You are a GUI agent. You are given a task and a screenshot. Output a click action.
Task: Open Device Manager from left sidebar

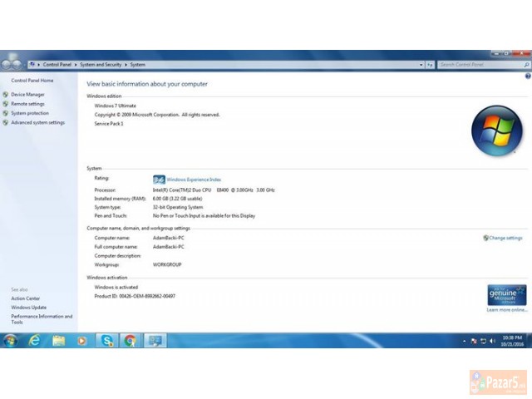coord(27,95)
